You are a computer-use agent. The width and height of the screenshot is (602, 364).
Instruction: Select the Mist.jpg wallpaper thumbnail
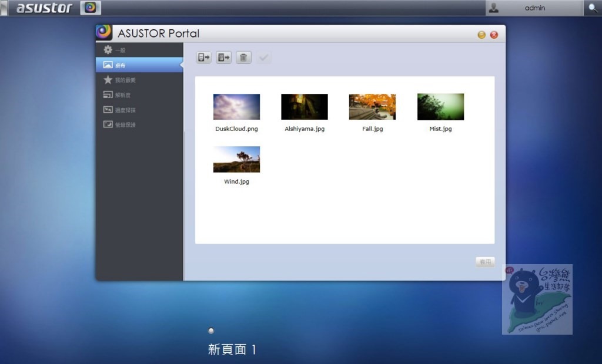pyautogui.click(x=440, y=107)
